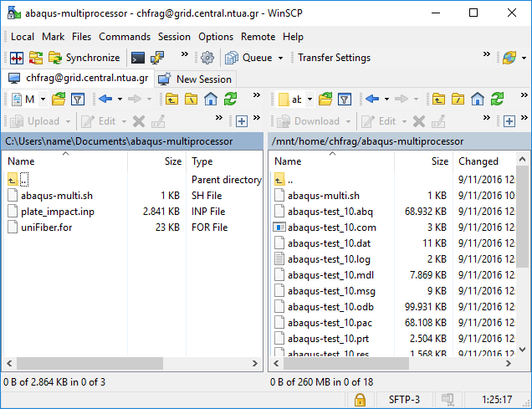
Task: Click the remote panel vertical scrollbar down arrow
Action: tap(523, 350)
